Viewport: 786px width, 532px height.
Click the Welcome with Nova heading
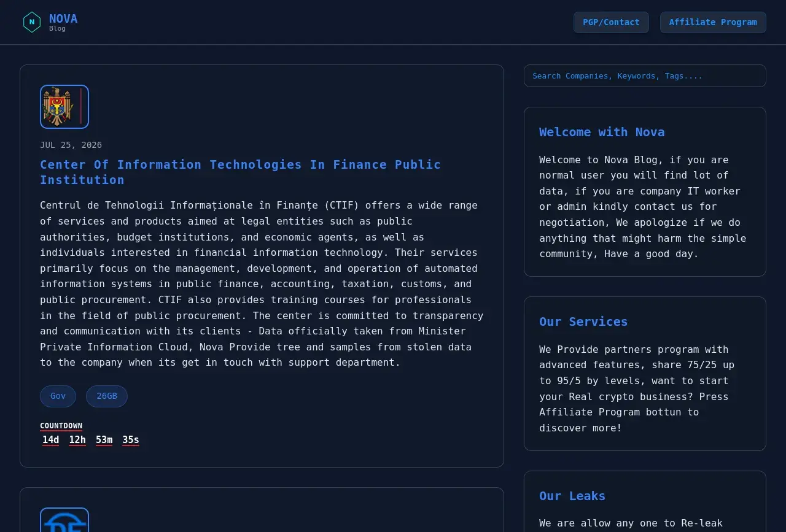click(x=602, y=132)
